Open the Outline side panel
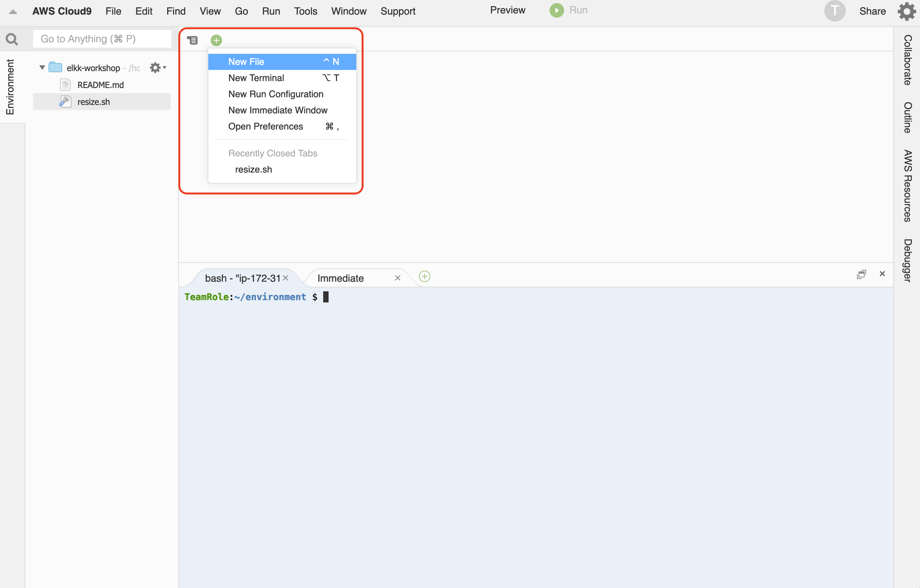The height and width of the screenshot is (588, 920). [907, 118]
